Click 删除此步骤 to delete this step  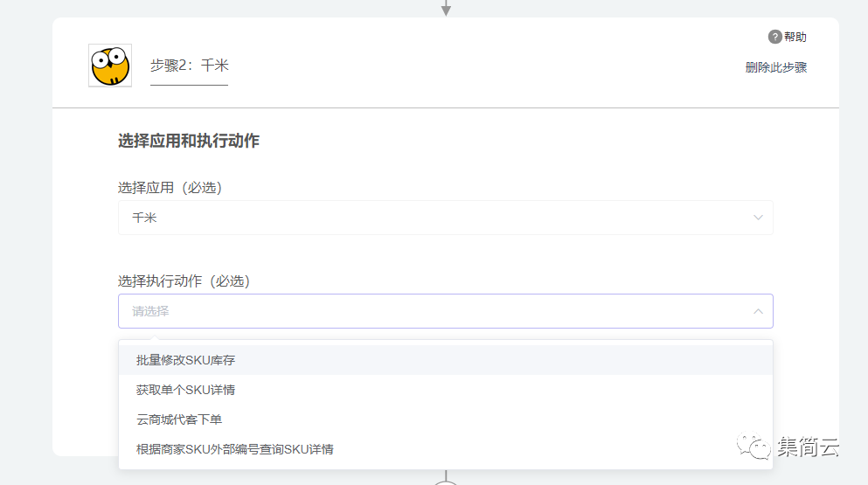(x=775, y=67)
